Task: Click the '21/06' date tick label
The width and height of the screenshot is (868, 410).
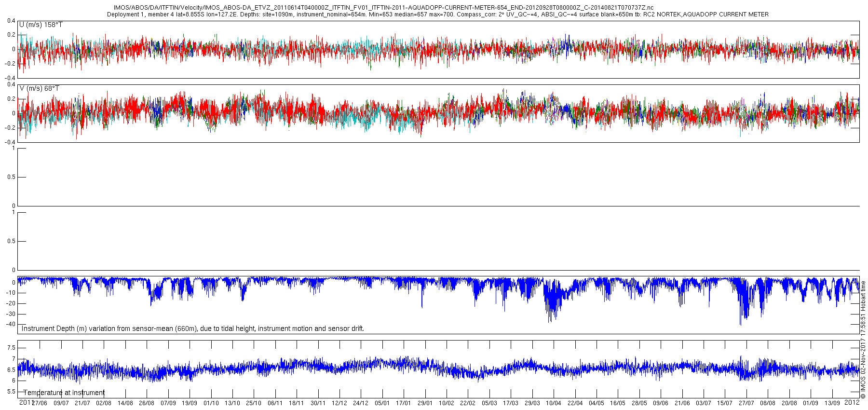Action: click(682, 403)
